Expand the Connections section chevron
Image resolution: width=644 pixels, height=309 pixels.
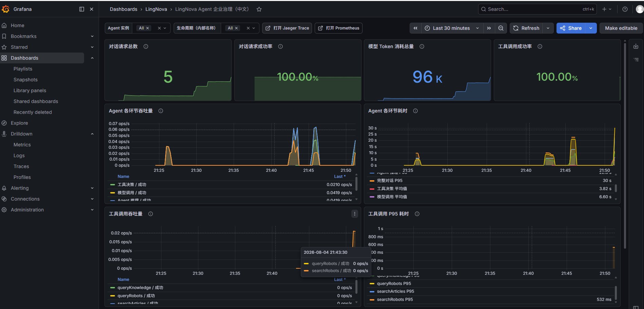92,199
